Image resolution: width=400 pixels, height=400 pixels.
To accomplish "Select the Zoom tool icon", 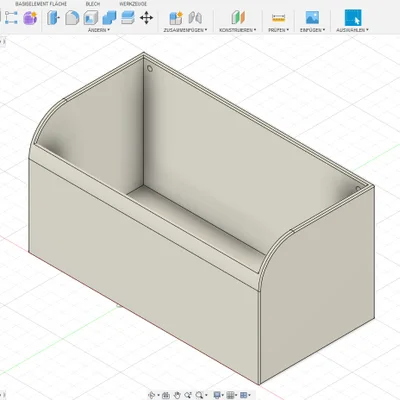I will click(188, 395).
